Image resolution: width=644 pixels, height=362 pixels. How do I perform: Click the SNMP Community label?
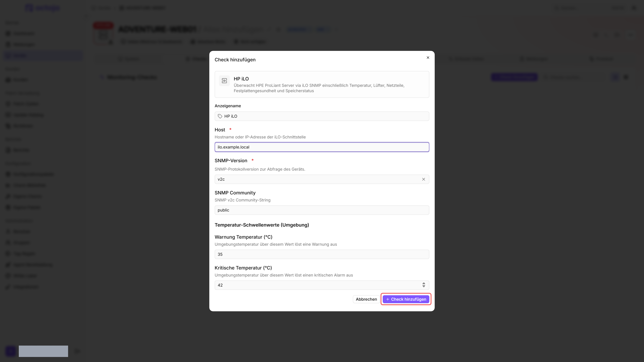(235, 193)
